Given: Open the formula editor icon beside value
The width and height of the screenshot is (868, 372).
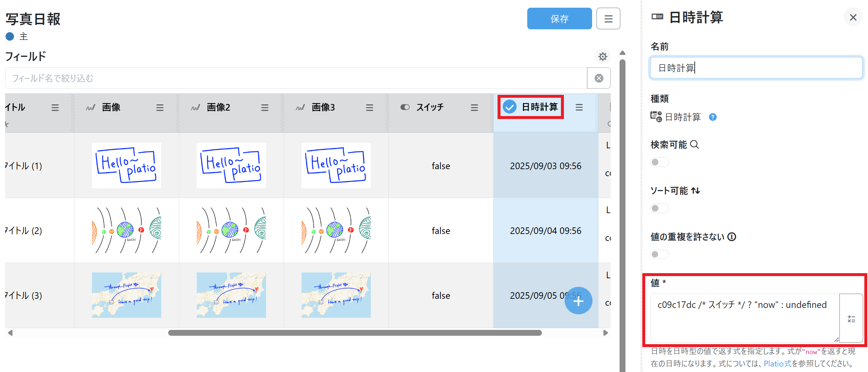Looking at the screenshot, I should [851, 319].
